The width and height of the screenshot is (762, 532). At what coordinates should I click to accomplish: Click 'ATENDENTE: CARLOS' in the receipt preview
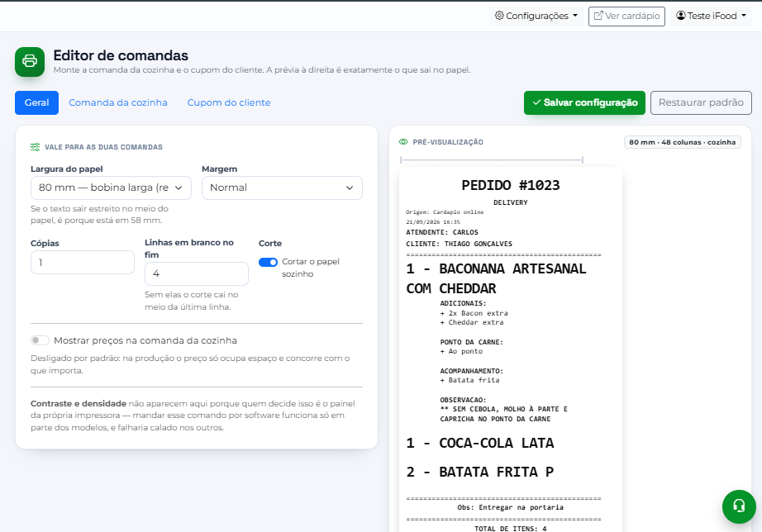[x=442, y=232]
